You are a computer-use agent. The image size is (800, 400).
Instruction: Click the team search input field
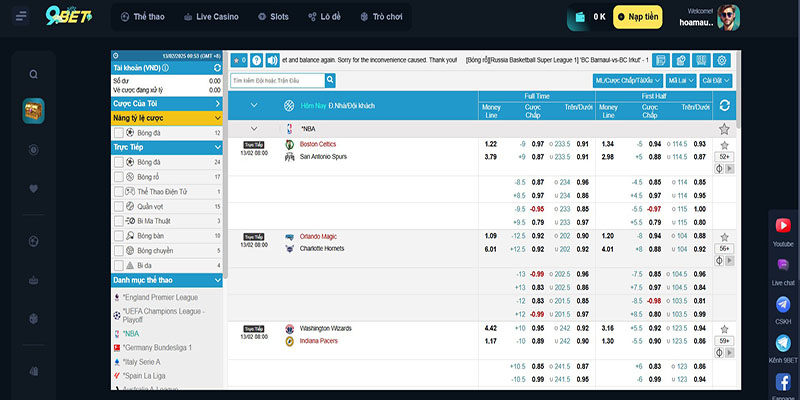(x=277, y=80)
